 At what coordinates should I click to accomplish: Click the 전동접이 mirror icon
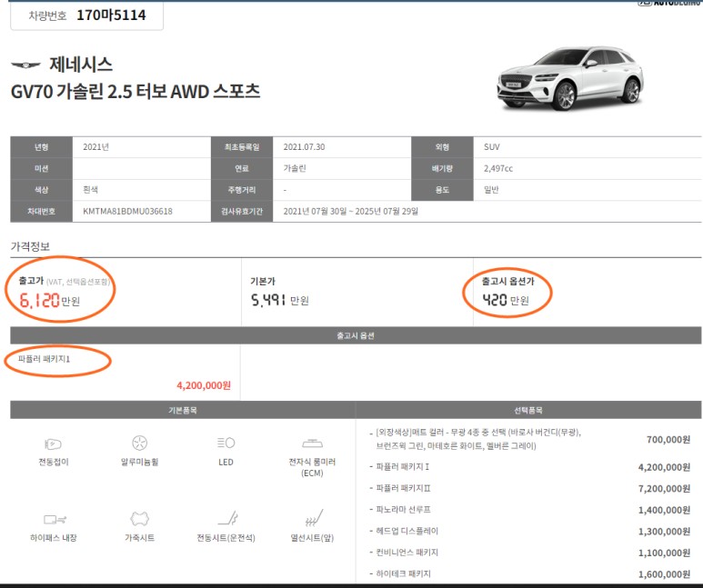pyautogui.click(x=53, y=443)
